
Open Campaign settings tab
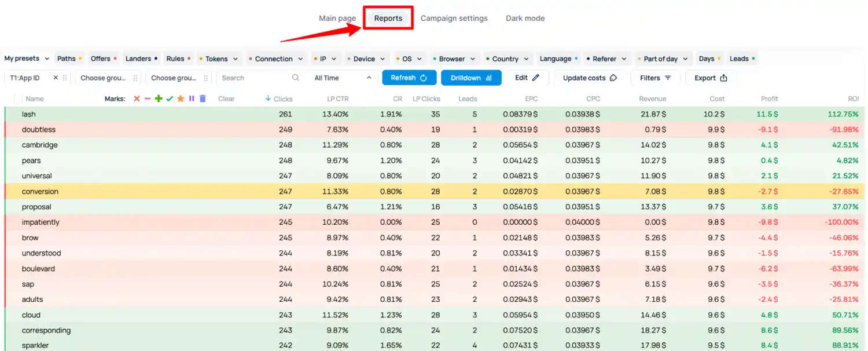point(454,18)
